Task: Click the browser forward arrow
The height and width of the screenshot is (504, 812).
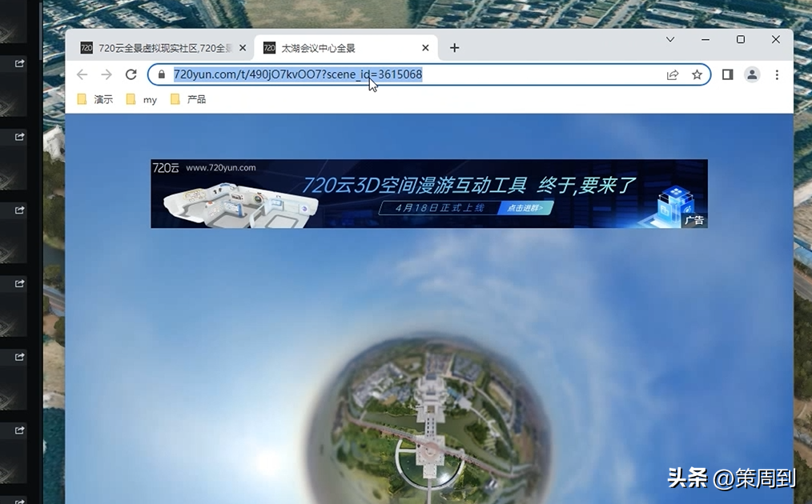Action: click(107, 74)
